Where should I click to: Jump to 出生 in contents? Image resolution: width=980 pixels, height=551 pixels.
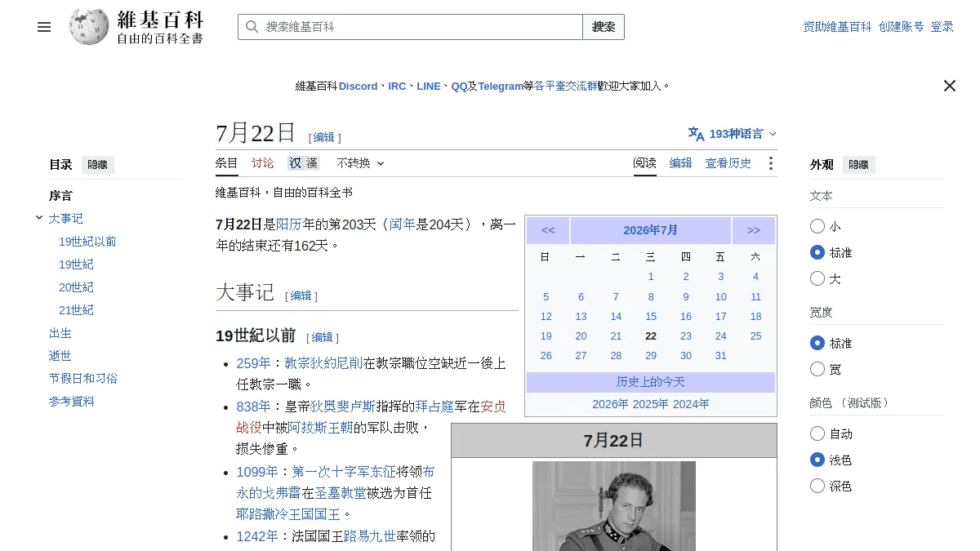click(60, 333)
